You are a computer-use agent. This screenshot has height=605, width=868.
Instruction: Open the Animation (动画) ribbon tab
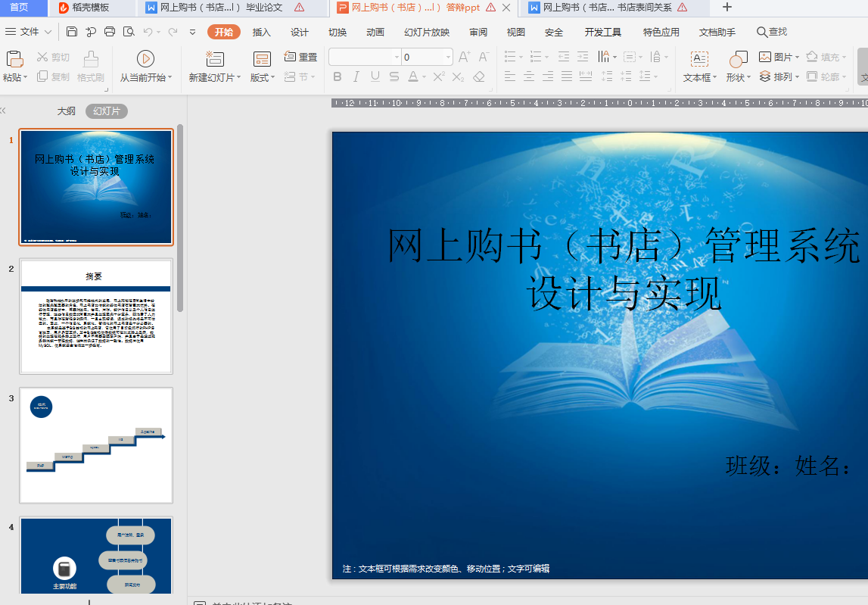(x=375, y=32)
